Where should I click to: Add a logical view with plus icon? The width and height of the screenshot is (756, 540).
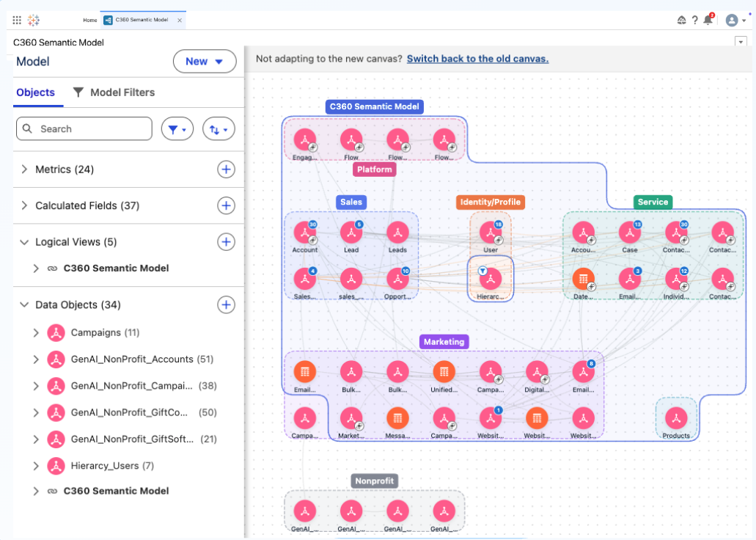point(226,242)
